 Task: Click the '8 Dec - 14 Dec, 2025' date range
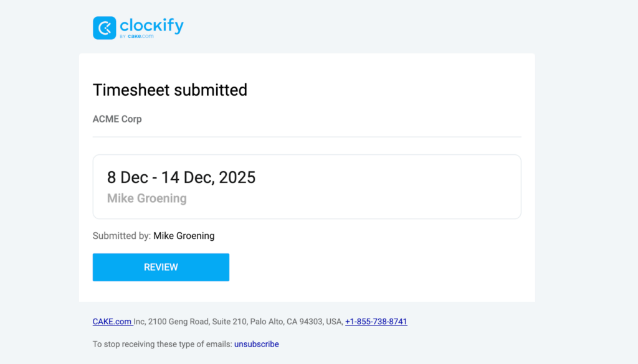click(x=181, y=177)
